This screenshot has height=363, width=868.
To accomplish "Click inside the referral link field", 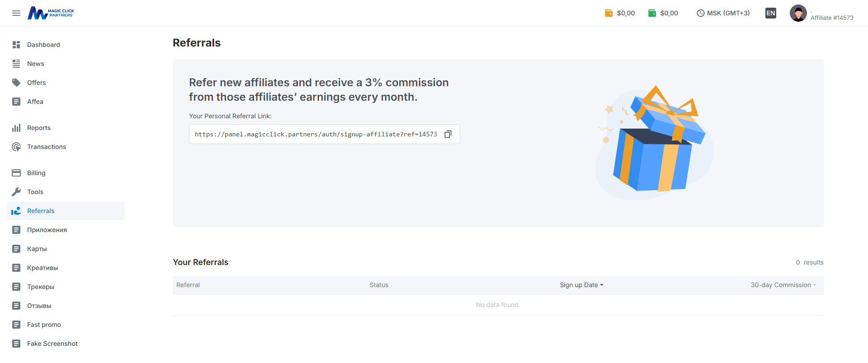I will pos(316,134).
